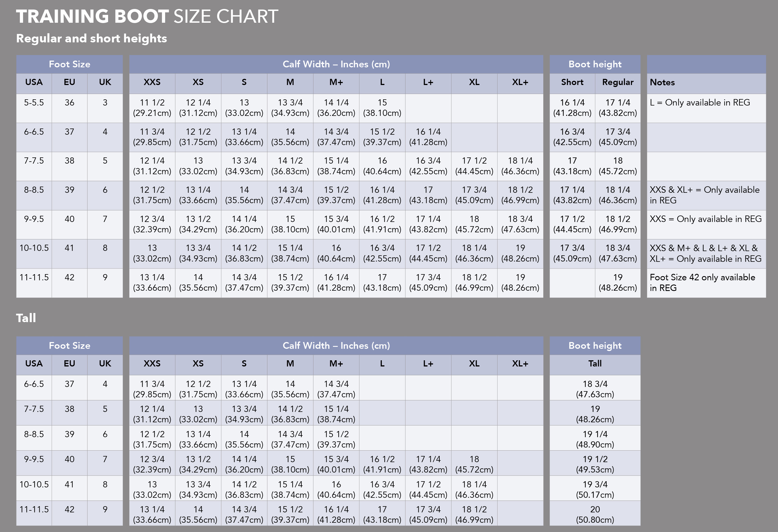
Task: Click the "11 1/2 (29.21cm)" XXS calf cell
Action: tap(152, 108)
